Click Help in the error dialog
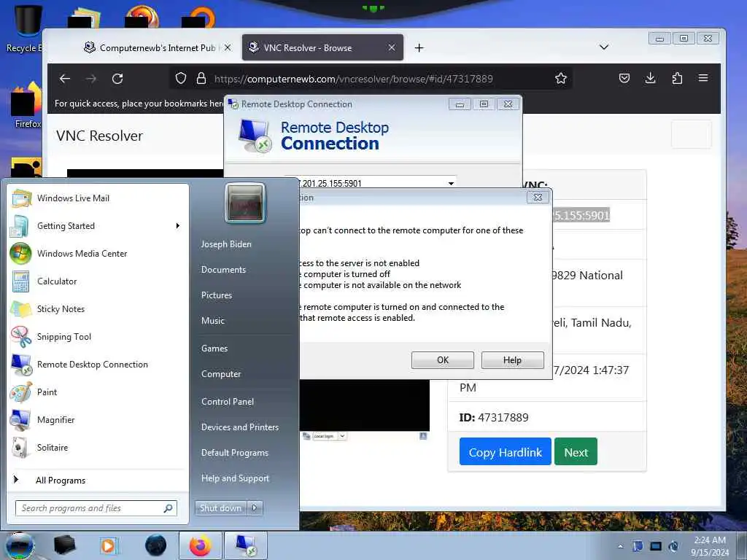The image size is (747, 560). (513, 360)
